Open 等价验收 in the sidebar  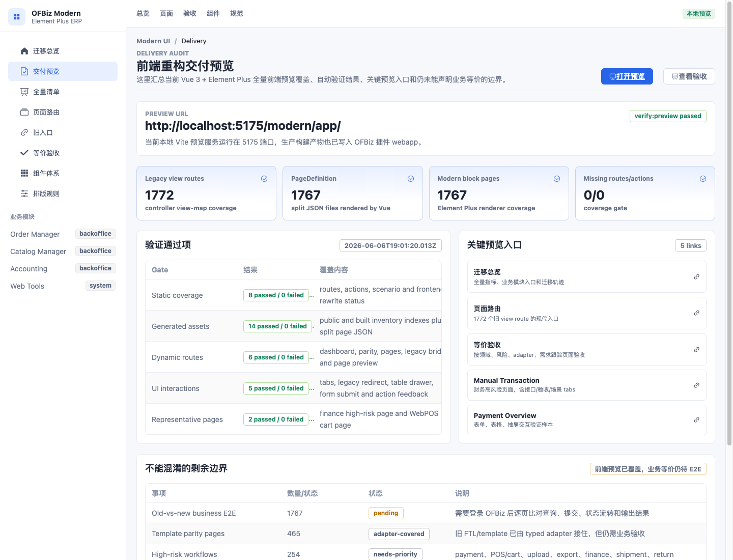pos(63,153)
